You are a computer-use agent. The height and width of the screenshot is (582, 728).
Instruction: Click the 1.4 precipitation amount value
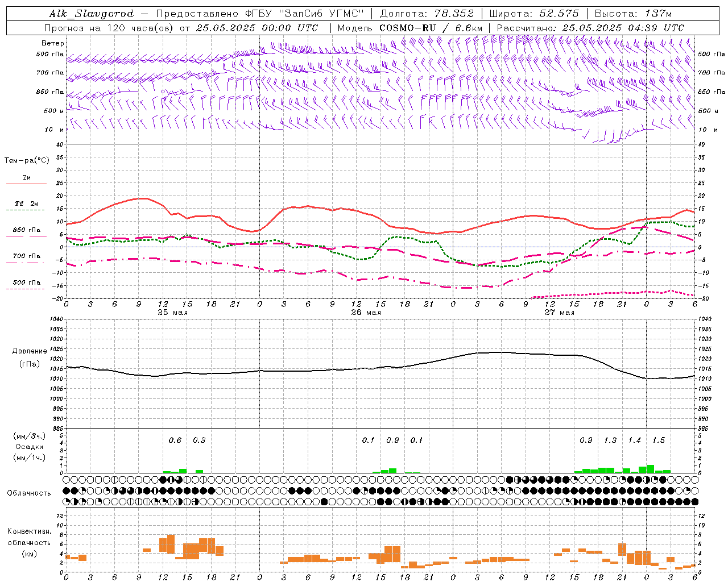634,440
